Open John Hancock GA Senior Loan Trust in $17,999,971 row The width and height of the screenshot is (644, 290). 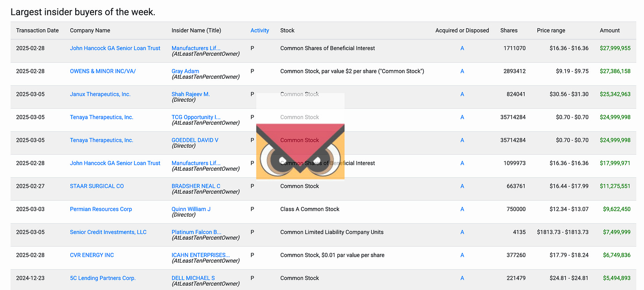(115, 163)
